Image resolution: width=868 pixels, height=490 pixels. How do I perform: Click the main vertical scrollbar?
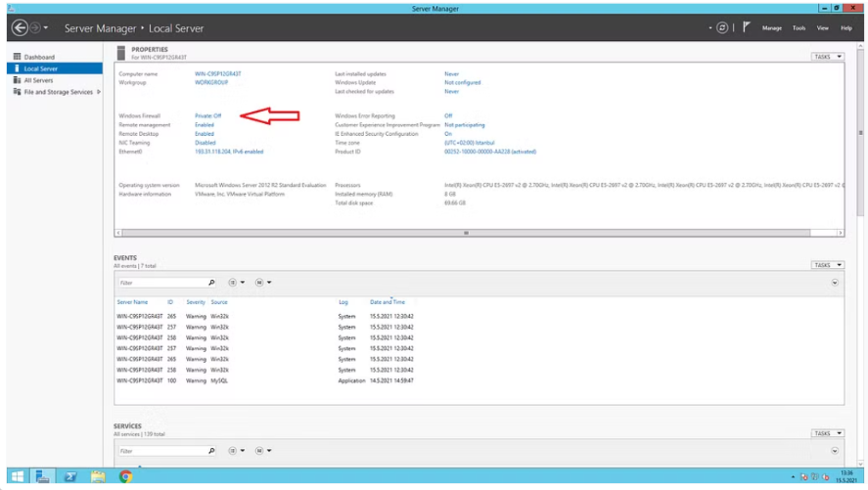860,133
